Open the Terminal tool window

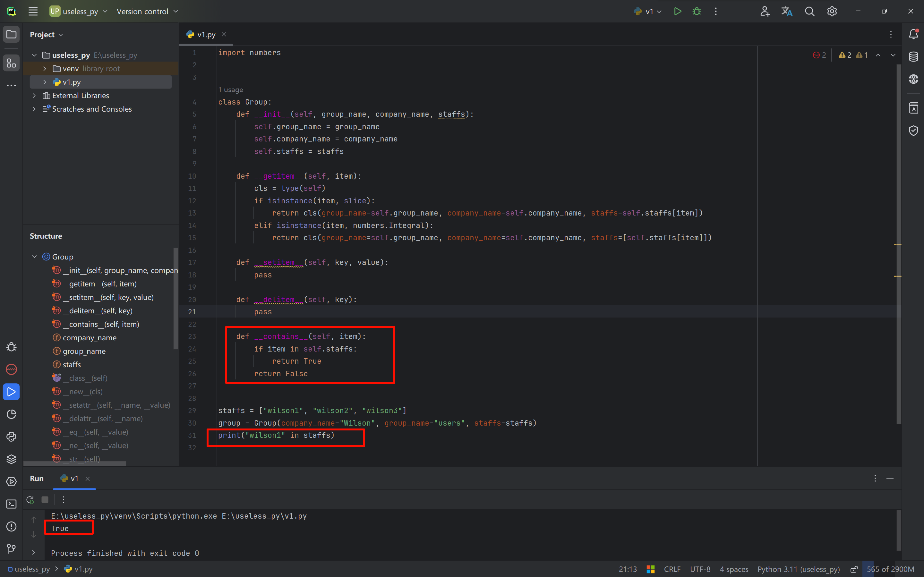pyautogui.click(x=12, y=504)
